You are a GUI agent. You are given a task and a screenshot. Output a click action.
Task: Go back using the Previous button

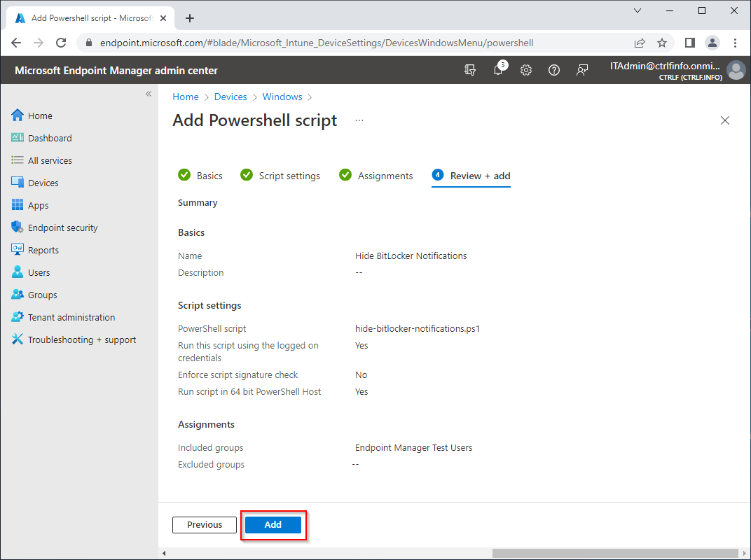point(204,524)
